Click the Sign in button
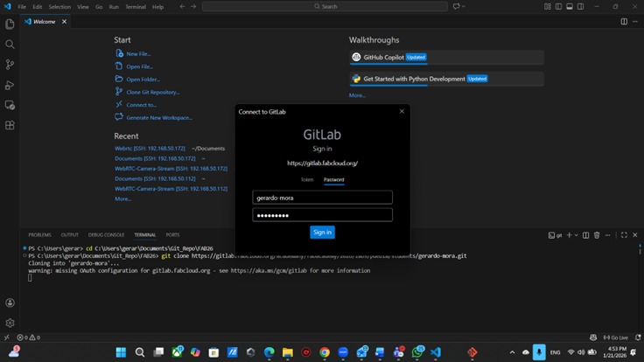 [322, 233]
